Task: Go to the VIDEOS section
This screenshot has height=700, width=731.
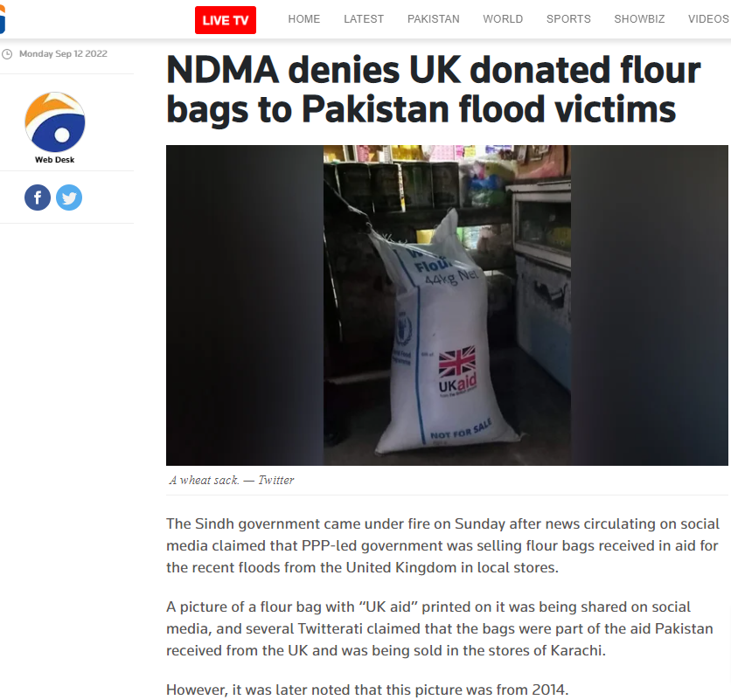Action: [x=708, y=19]
